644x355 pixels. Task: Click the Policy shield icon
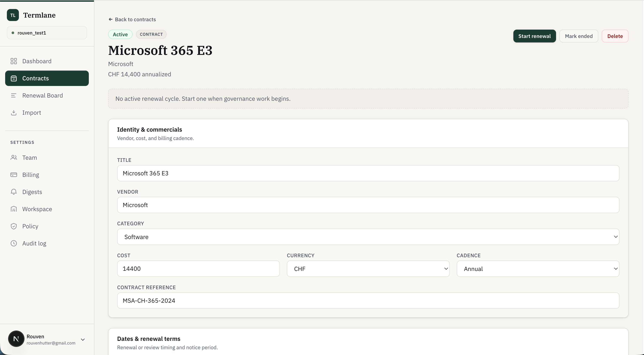14,226
